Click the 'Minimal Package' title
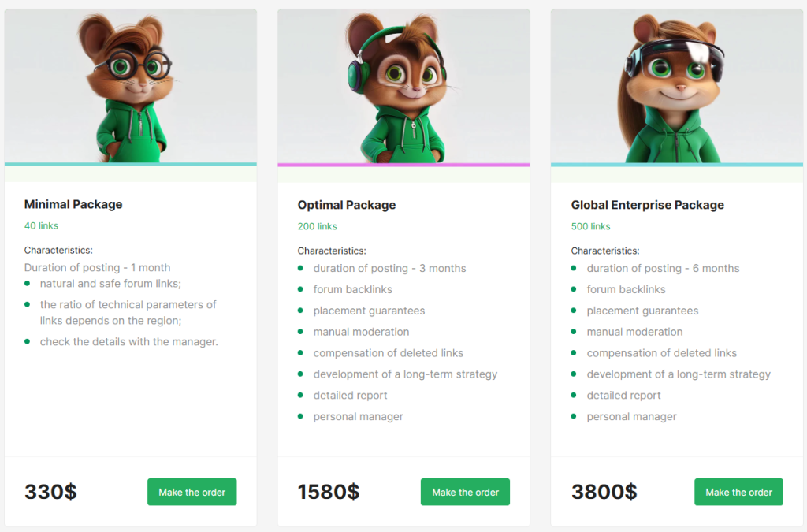The image size is (807, 532). 73,204
